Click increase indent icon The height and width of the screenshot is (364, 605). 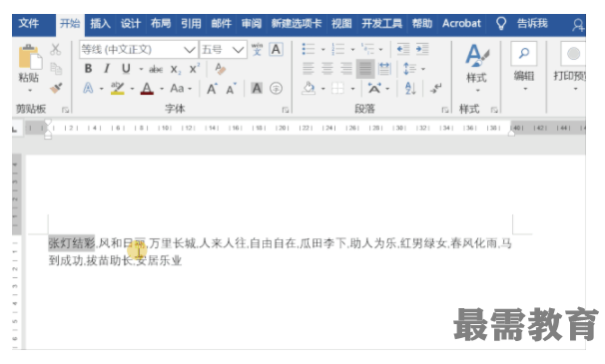[x=422, y=49]
